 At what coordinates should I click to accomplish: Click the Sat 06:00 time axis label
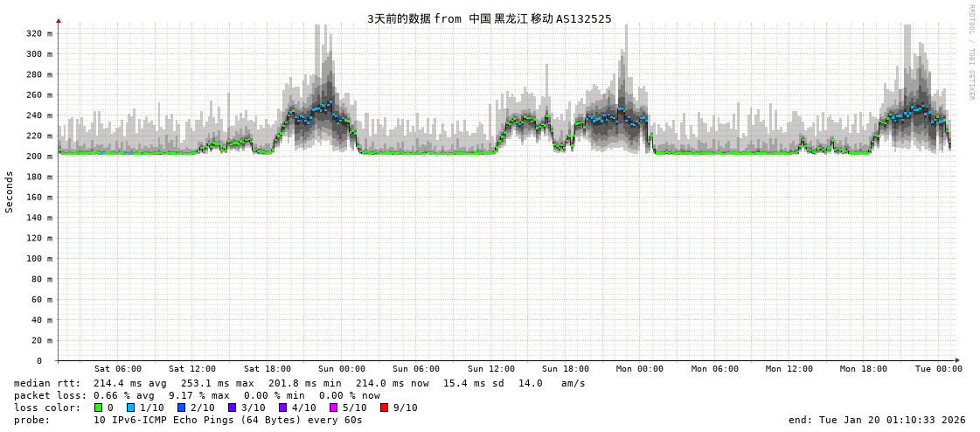click(118, 369)
